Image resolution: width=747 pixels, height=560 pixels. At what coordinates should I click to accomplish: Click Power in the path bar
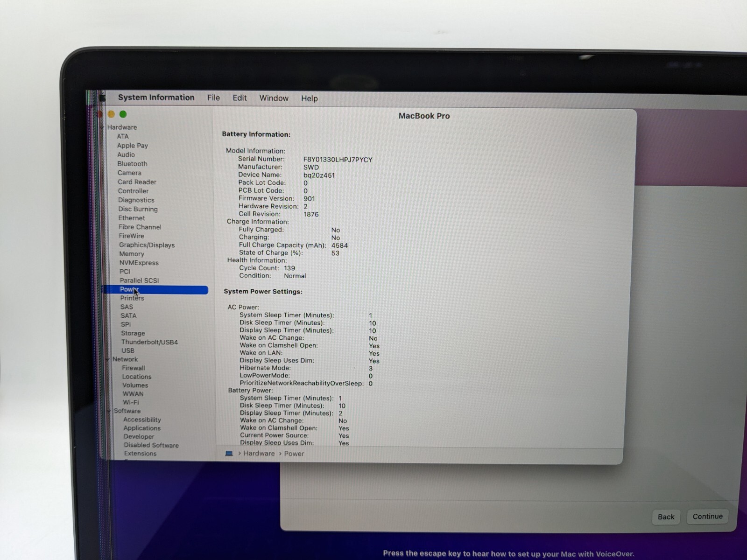coord(294,454)
